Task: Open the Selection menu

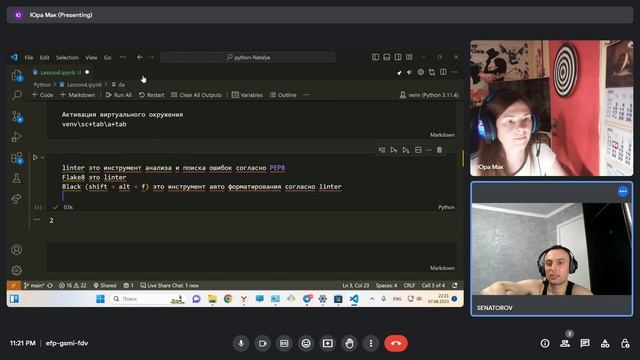Action: coord(67,58)
